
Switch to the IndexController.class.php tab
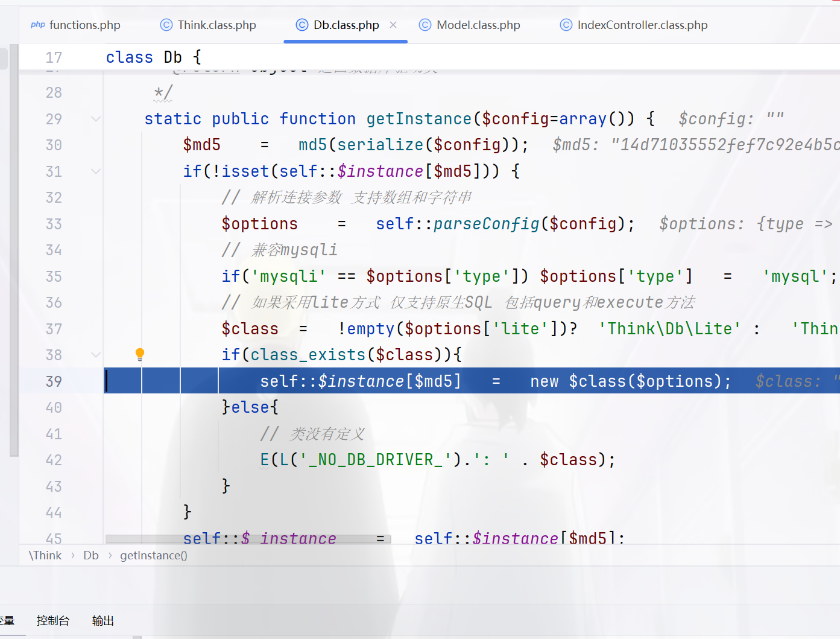tap(642, 25)
